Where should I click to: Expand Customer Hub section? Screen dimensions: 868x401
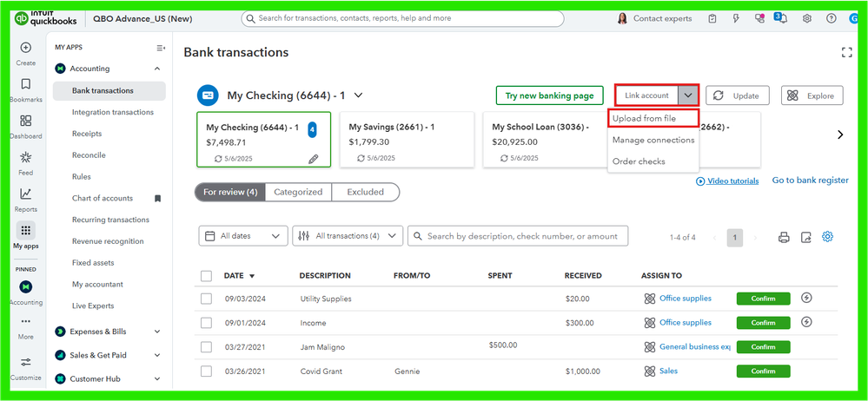coord(157,379)
